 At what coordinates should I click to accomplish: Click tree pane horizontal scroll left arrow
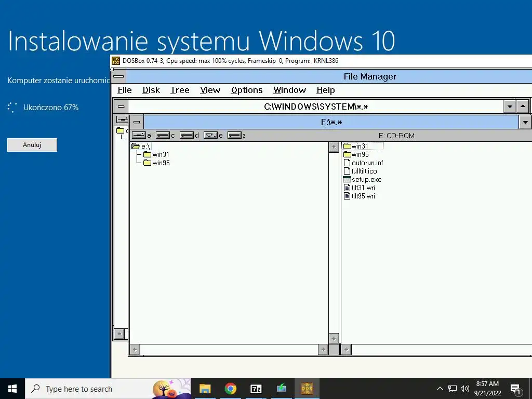pyautogui.click(x=135, y=350)
